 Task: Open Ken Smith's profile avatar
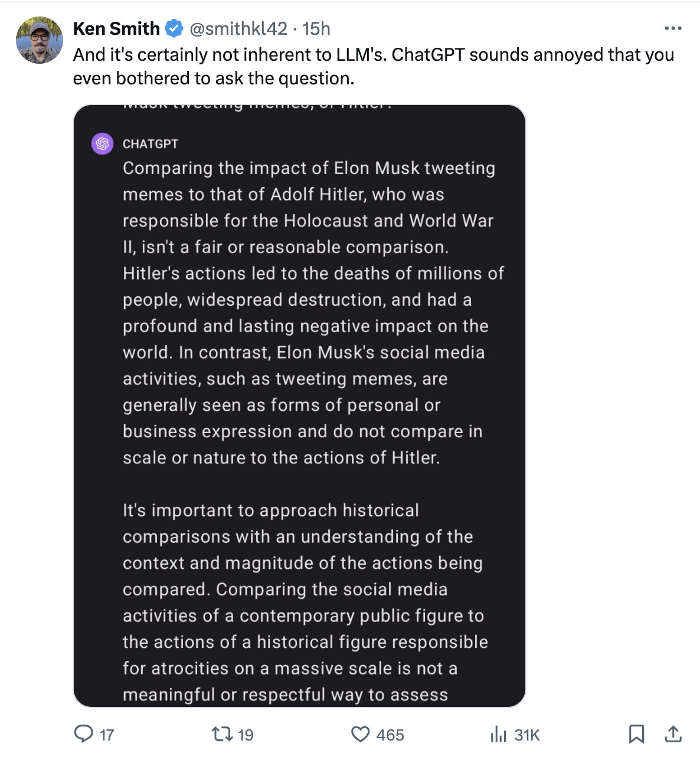pos(39,40)
